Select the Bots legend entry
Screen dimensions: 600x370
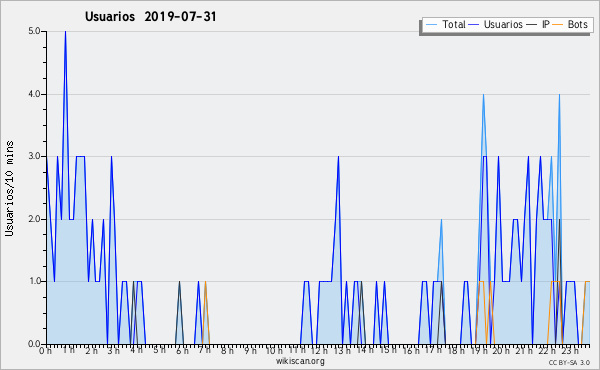(570, 24)
